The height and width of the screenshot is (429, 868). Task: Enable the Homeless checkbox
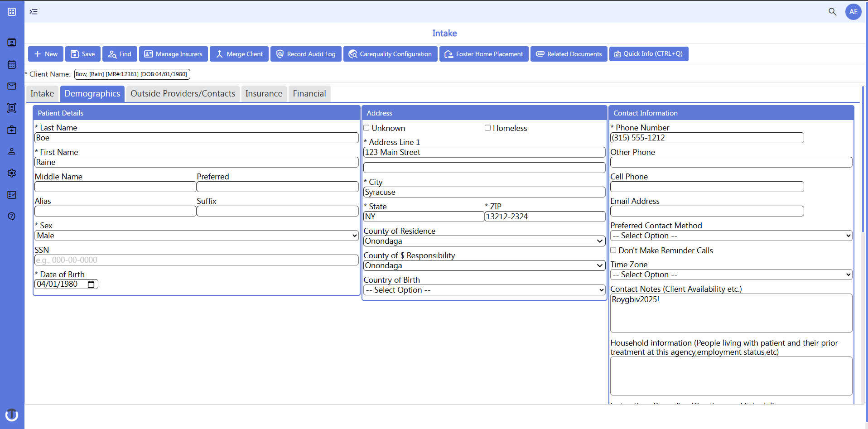click(488, 128)
